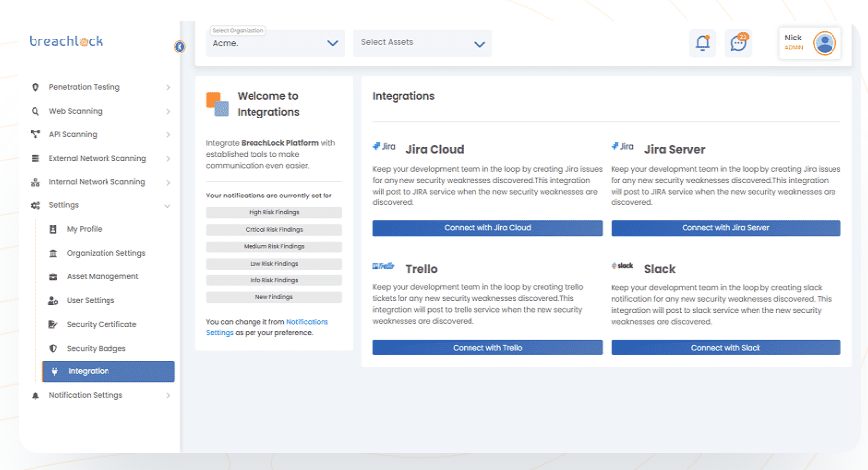Viewport: 868px width, 470px height.
Task: Expand the Notification Settings section
Action: 100,395
